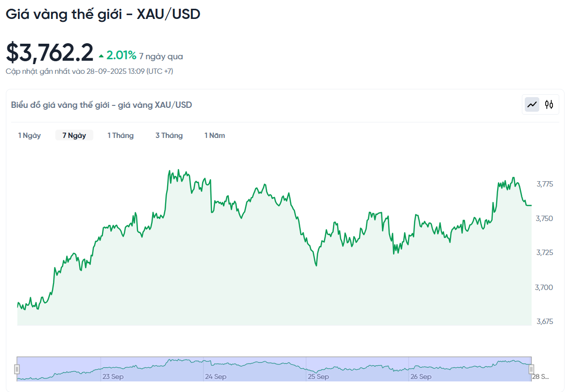Click 26 Sep in the navigator timeline

421,376
